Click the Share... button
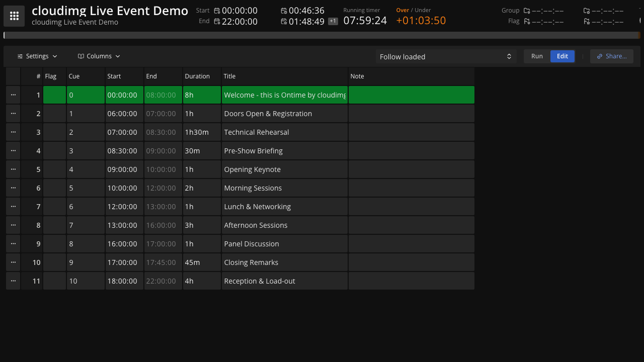 coord(612,56)
